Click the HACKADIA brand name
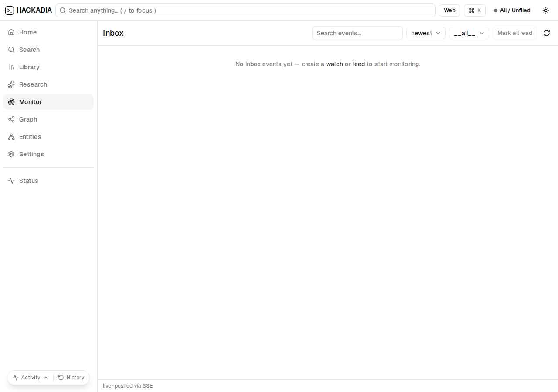The height and width of the screenshot is (392, 558). click(x=34, y=10)
